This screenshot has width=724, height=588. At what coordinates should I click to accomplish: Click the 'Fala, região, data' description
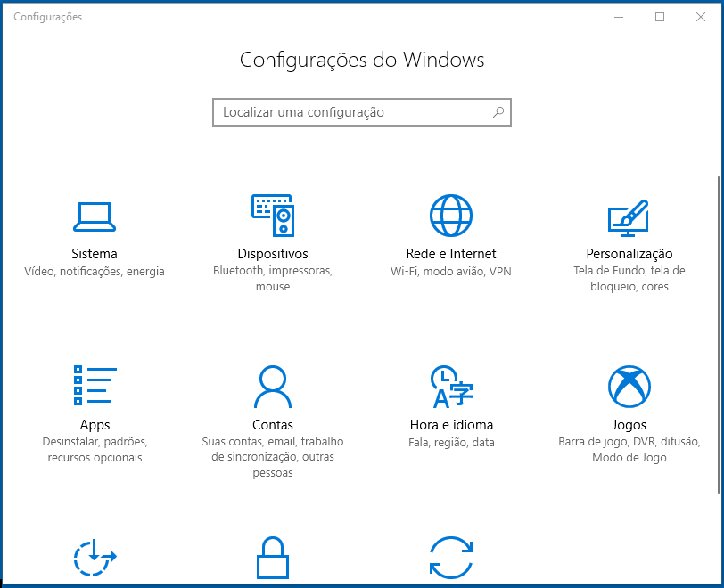[451, 443]
